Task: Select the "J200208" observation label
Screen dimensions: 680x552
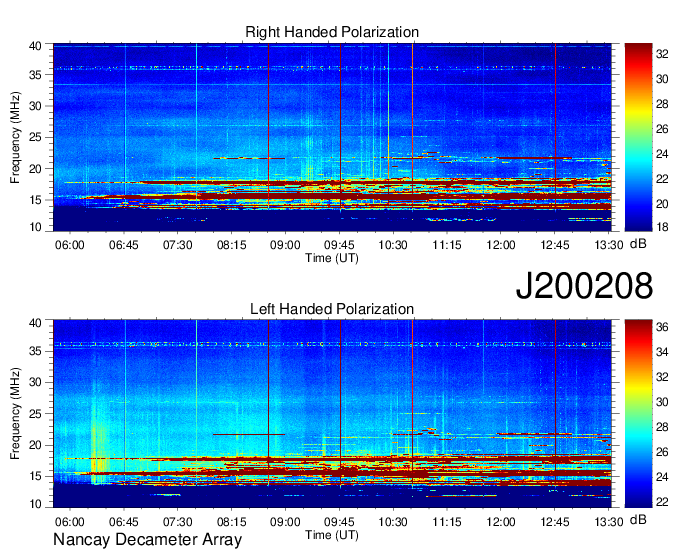Action: [x=584, y=286]
